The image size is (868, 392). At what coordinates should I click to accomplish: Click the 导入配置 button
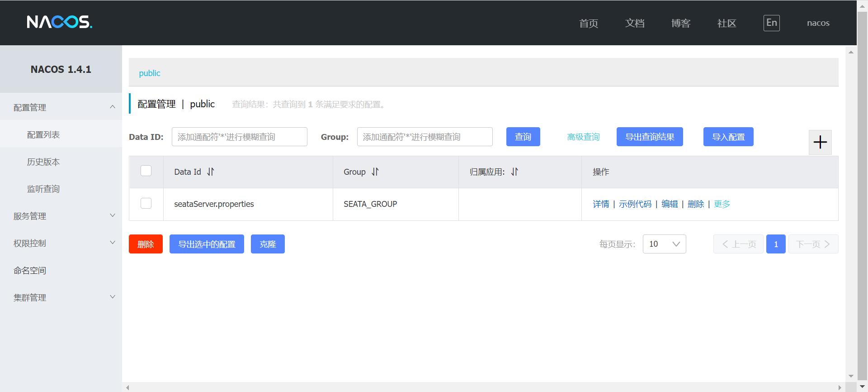728,137
